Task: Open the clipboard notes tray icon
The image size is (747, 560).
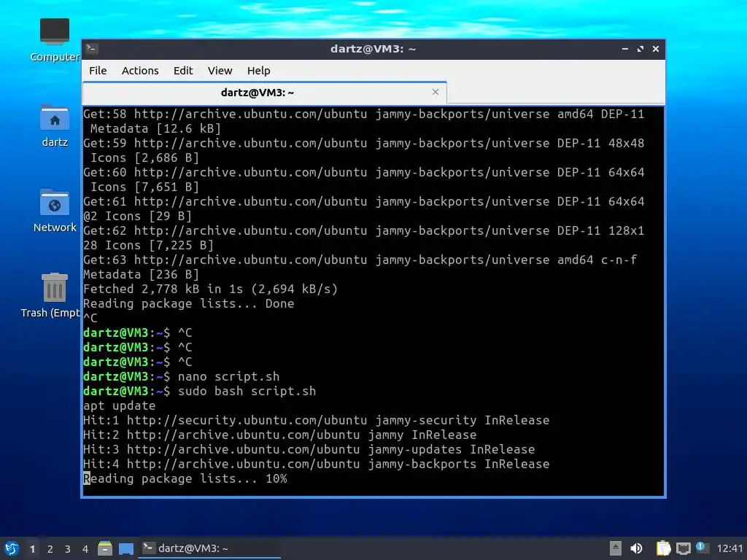Action: pos(663,548)
